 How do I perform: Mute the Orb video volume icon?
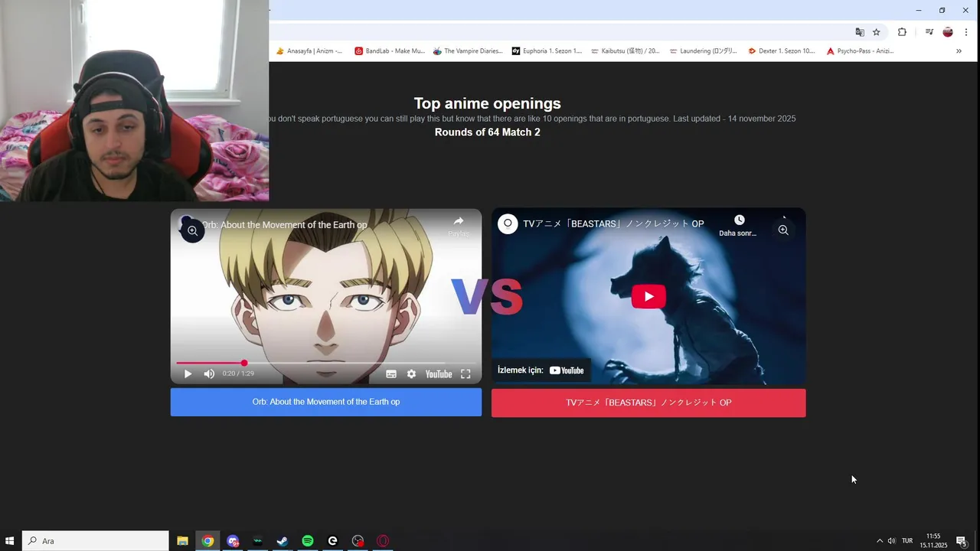point(209,373)
